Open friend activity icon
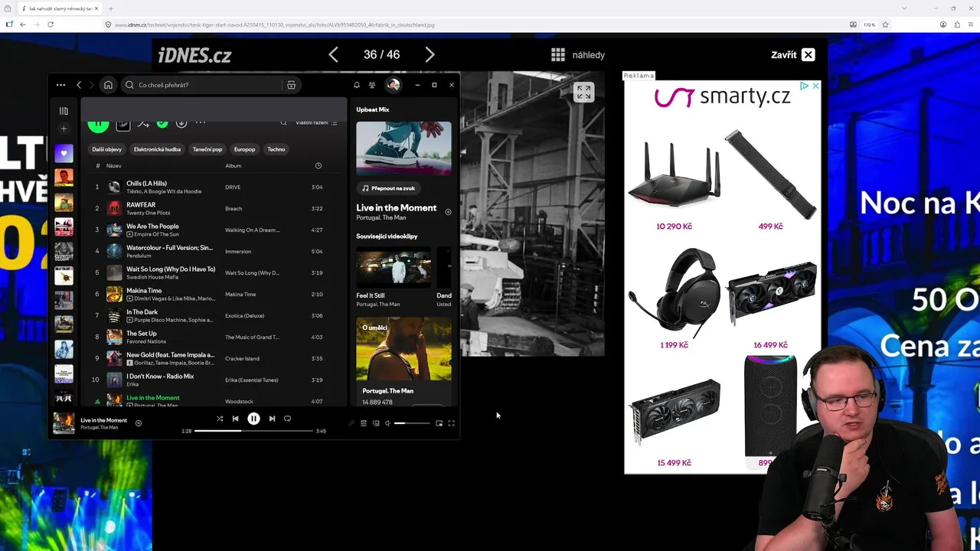The height and width of the screenshot is (551, 980). pyautogui.click(x=372, y=85)
